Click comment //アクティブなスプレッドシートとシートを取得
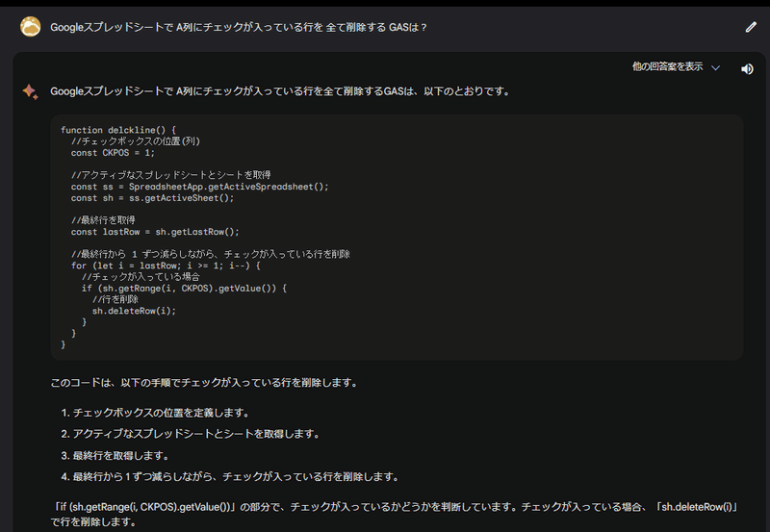The image size is (770, 532). pyautogui.click(x=171, y=175)
